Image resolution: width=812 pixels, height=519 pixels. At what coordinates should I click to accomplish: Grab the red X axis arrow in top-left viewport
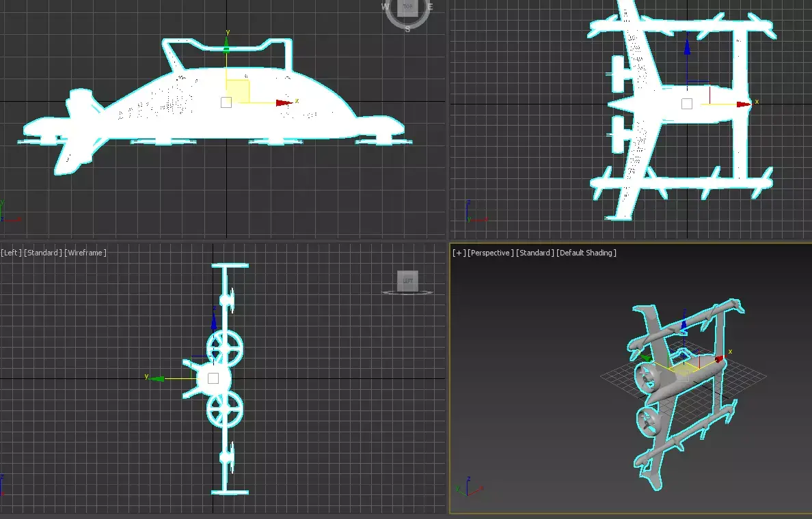pos(284,102)
